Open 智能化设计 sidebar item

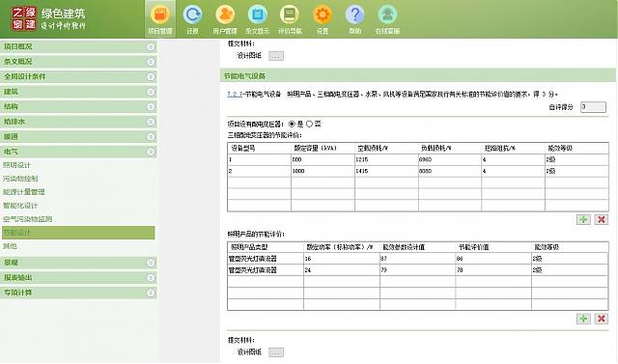coord(20,206)
